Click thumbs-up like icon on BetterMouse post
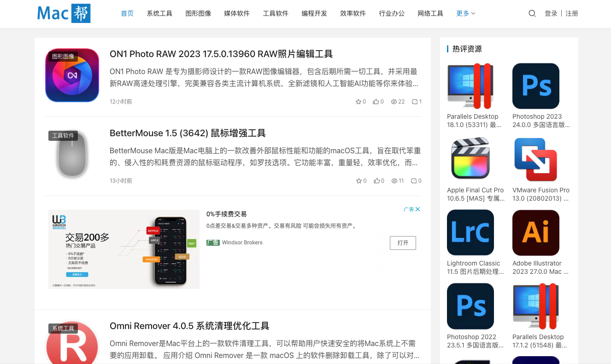The height and width of the screenshot is (364, 611). coord(376,181)
